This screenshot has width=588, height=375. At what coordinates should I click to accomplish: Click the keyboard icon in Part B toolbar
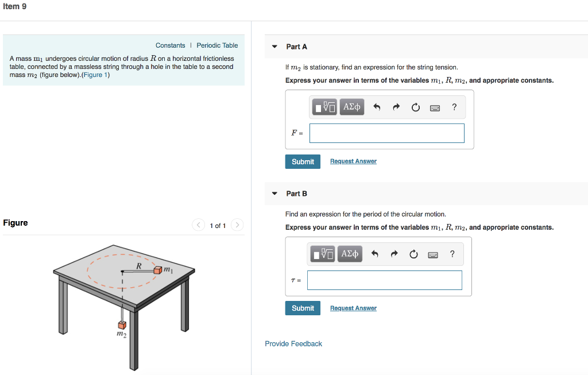433,254
